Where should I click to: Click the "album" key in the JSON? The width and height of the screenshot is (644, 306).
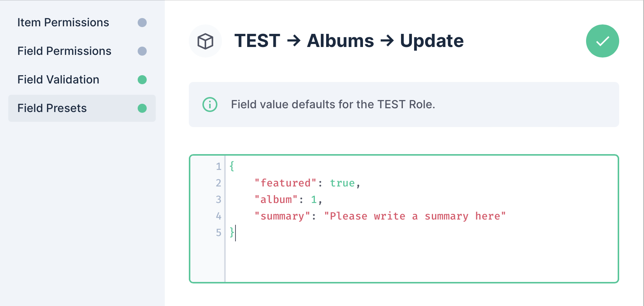(x=276, y=200)
